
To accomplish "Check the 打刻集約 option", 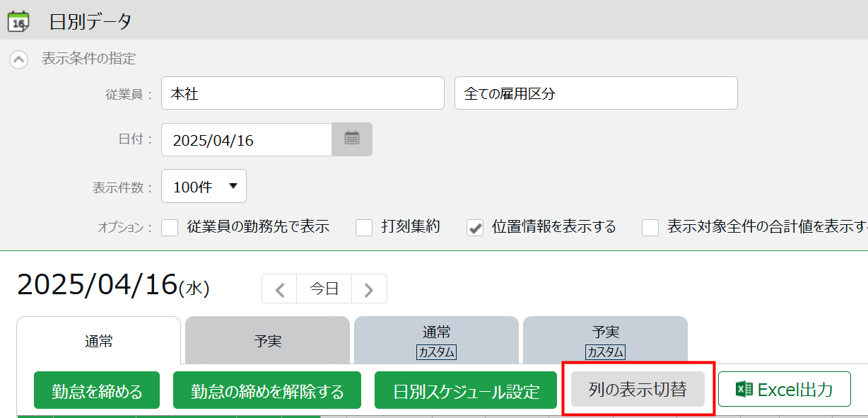I will [x=364, y=228].
